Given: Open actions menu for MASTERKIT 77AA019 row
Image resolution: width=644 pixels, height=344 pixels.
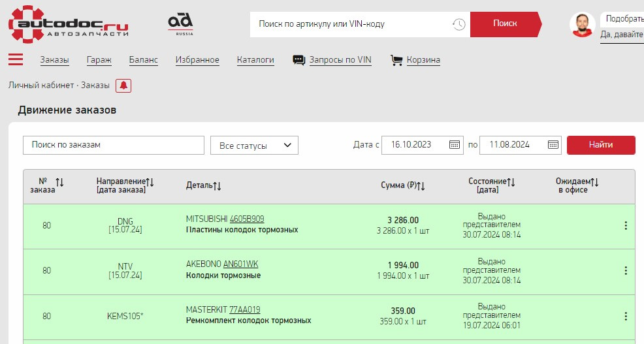Looking at the screenshot, I should [x=626, y=316].
